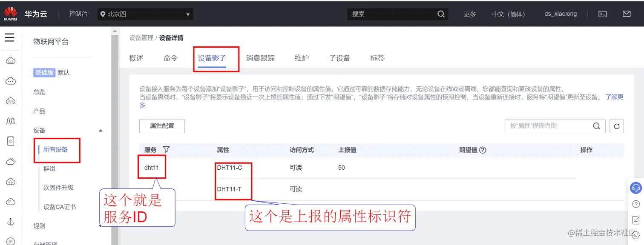
Task: Click 可读 in the DHT11-C row
Action: pos(296,168)
